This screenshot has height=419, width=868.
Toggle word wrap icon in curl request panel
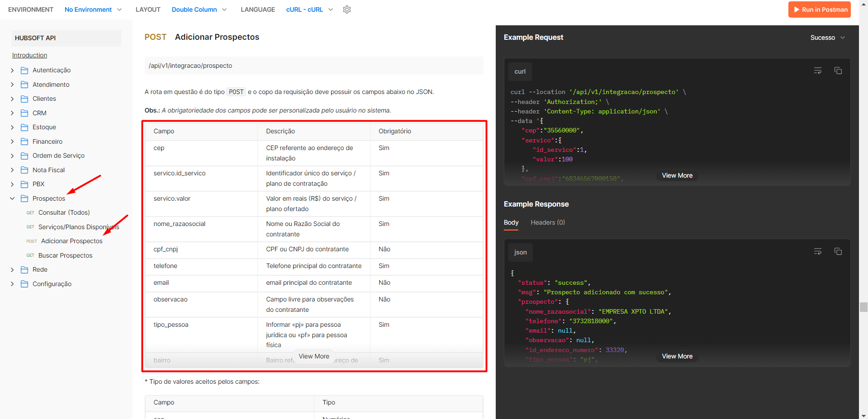pyautogui.click(x=818, y=71)
